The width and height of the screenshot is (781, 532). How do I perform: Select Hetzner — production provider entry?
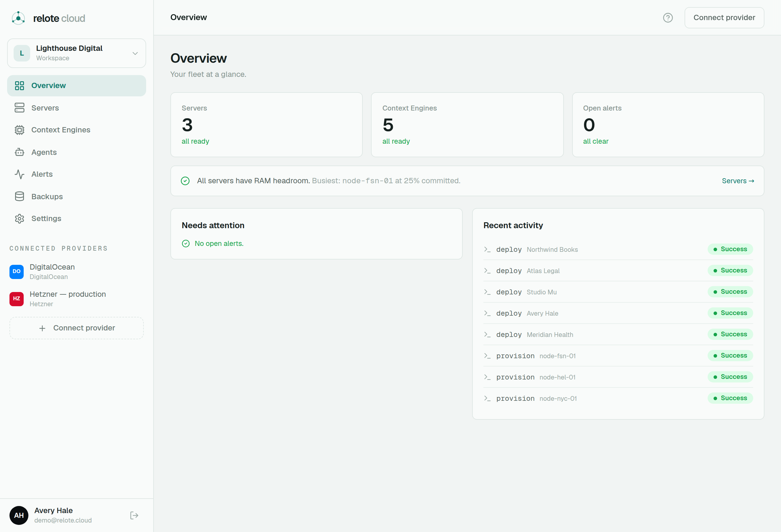point(77,299)
